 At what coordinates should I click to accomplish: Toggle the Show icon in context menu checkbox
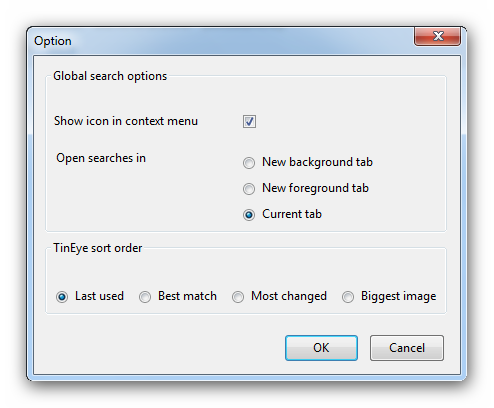tap(249, 121)
